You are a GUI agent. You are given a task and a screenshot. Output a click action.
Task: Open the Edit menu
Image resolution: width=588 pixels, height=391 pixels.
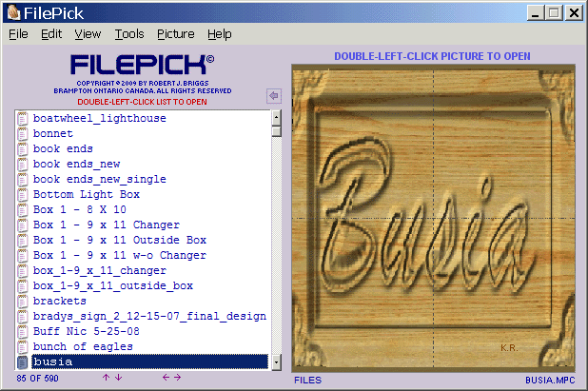(51, 34)
